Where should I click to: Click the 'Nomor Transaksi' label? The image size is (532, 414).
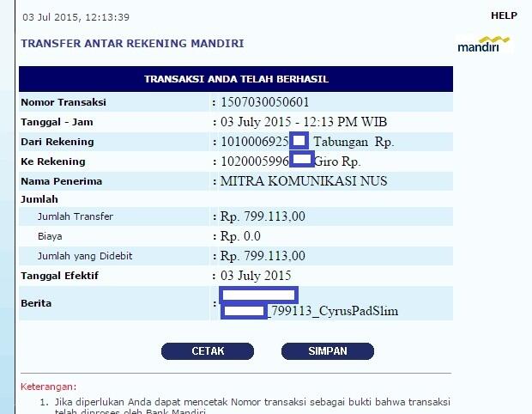pos(63,102)
